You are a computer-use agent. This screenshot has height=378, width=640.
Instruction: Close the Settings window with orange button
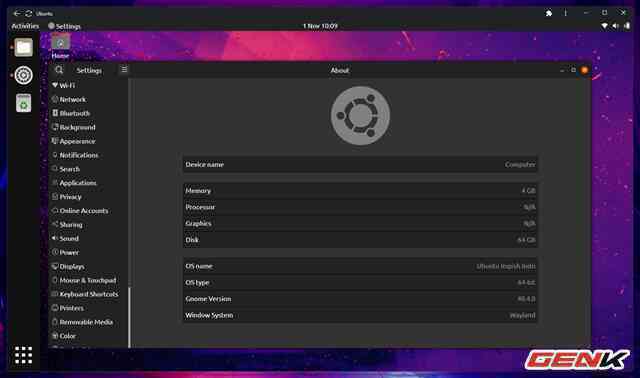(x=584, y=70)
